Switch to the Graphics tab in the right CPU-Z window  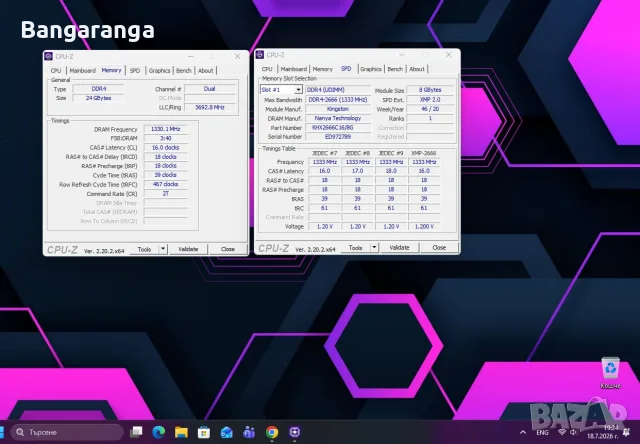pos(371,69)
